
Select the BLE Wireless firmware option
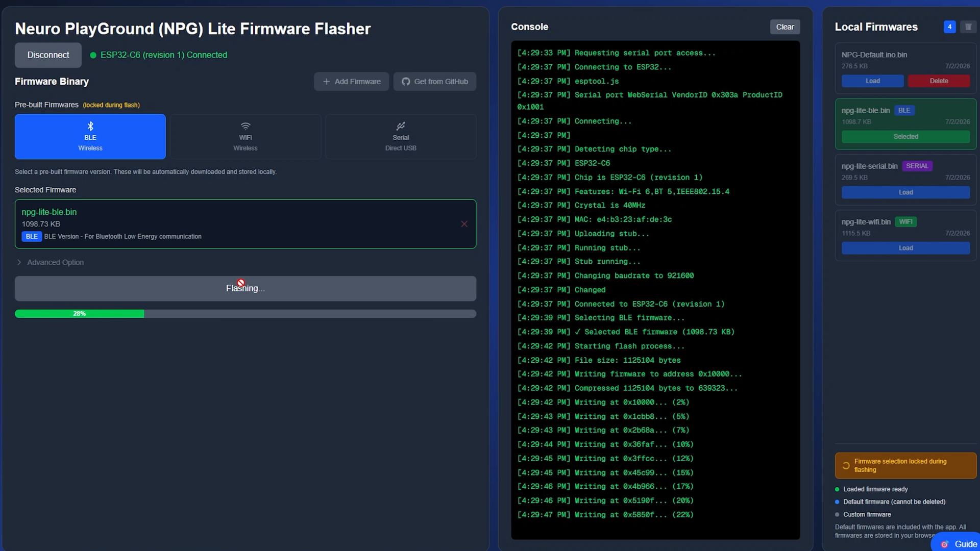(90, 137)
